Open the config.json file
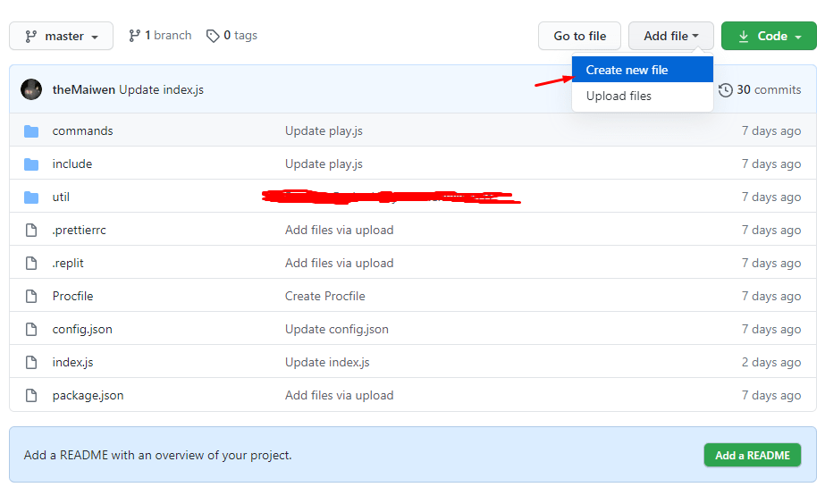825x504 pixels. (82, 330)
